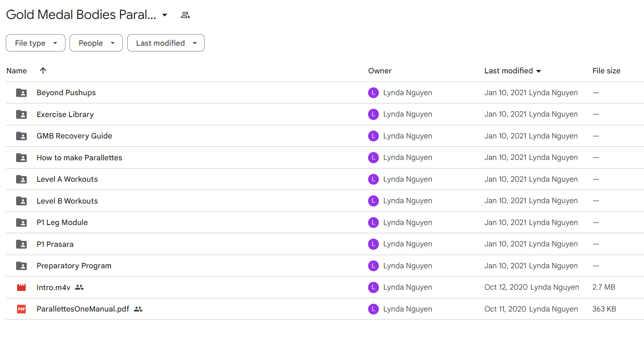Click owner Lynda Nguyen in Preparatory Program row

coord(408,266)
